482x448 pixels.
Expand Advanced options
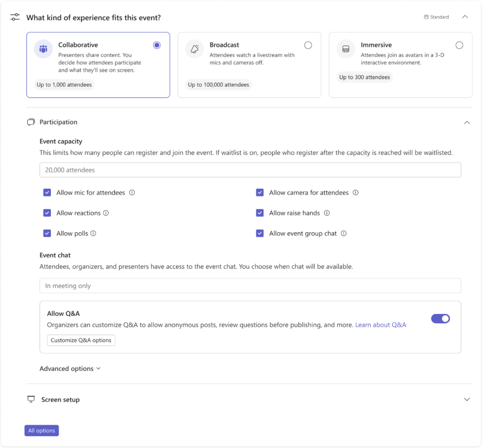(70, 368)
